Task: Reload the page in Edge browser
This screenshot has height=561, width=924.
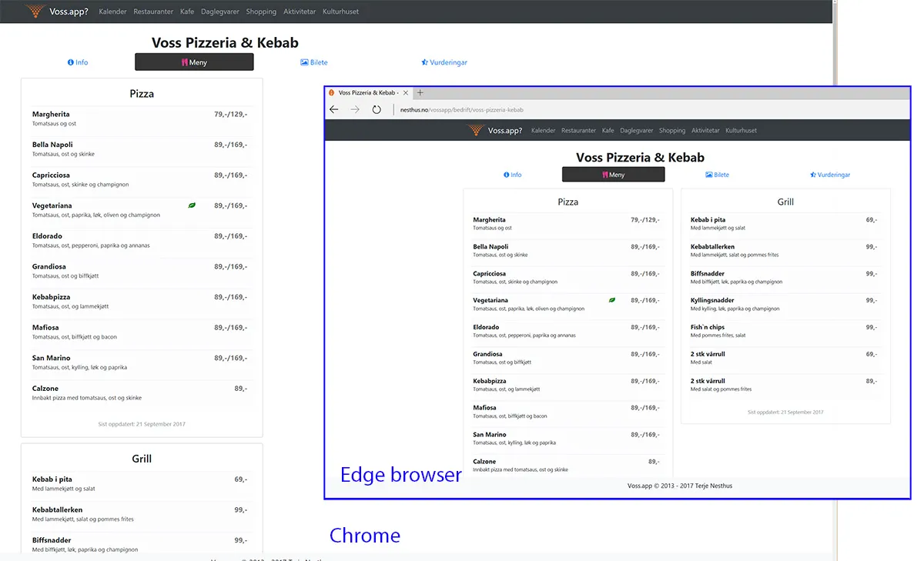Action: 377,109
